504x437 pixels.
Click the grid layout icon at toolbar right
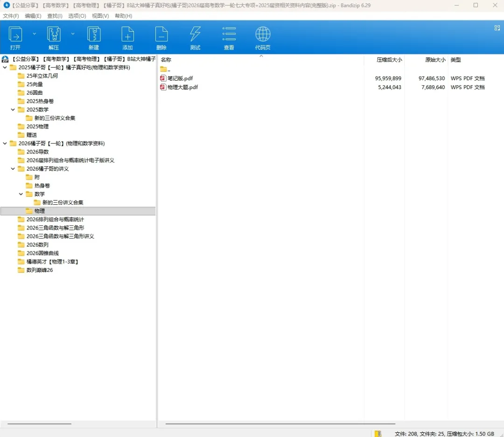click(x=497, y=28)
